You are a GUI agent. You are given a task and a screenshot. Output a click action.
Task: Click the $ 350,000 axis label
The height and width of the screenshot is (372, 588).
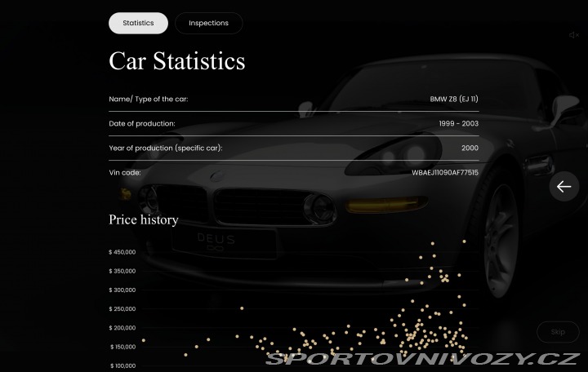point(122,271)
